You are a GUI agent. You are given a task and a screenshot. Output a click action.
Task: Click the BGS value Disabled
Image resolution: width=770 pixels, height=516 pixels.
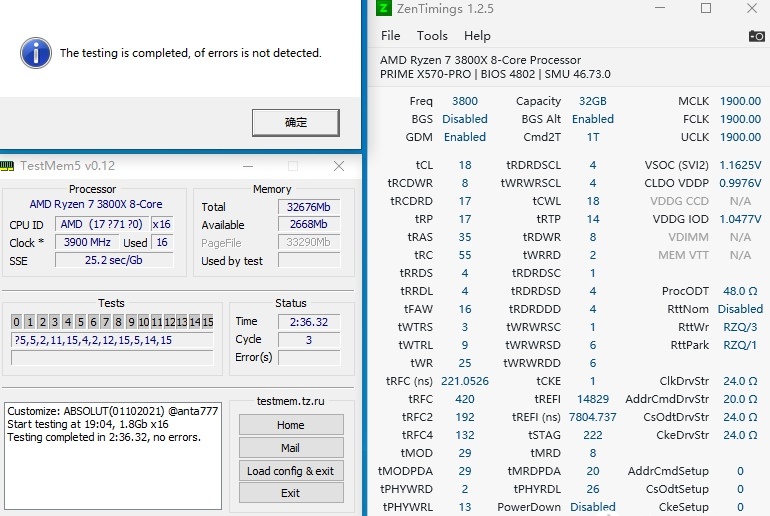coord(465,119)
